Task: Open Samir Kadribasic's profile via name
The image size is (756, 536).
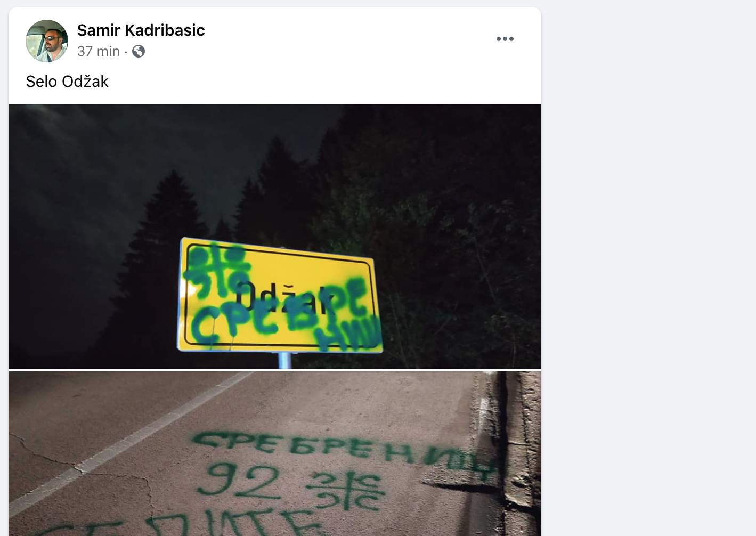Action: (x=141, y=30)
